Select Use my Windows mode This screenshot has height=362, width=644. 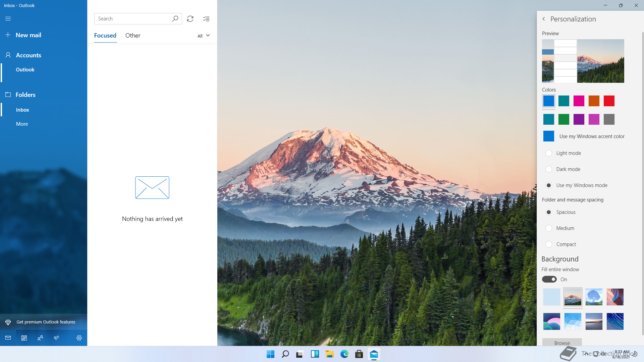tap(549, 185)
